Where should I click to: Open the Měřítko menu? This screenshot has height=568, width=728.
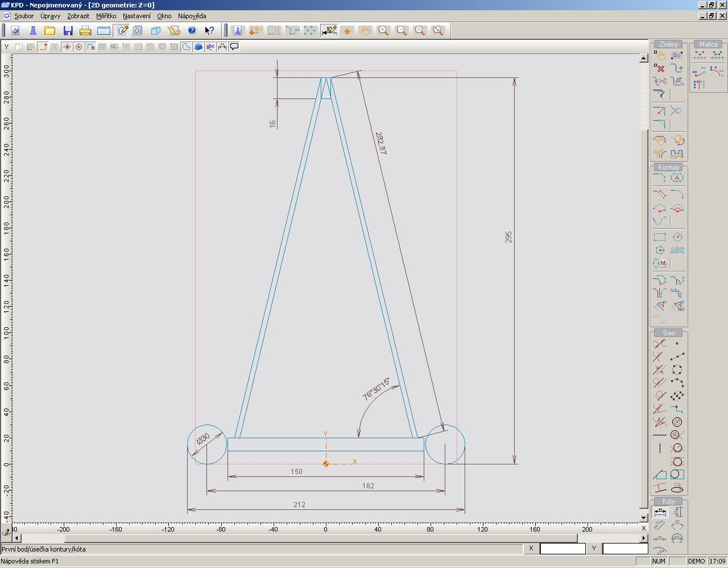point(106,16)
